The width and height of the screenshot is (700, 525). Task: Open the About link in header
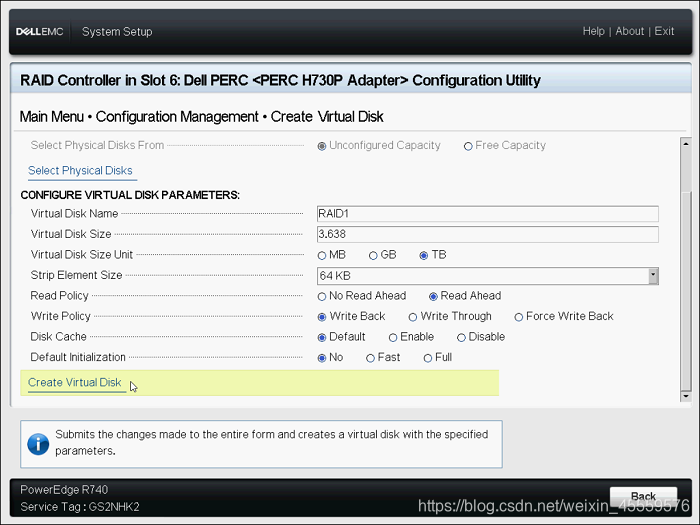pyautogui.click(x=629, y=31)
